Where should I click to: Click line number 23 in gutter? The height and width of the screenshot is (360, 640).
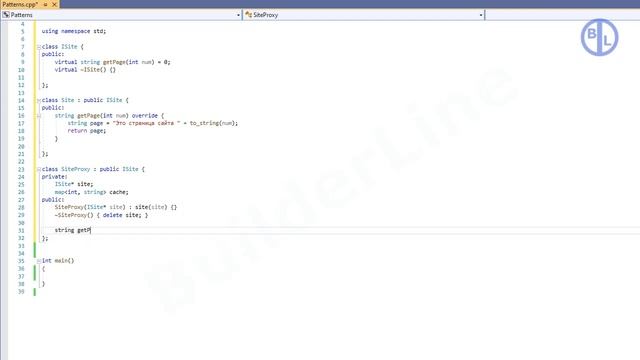point(21,169)
